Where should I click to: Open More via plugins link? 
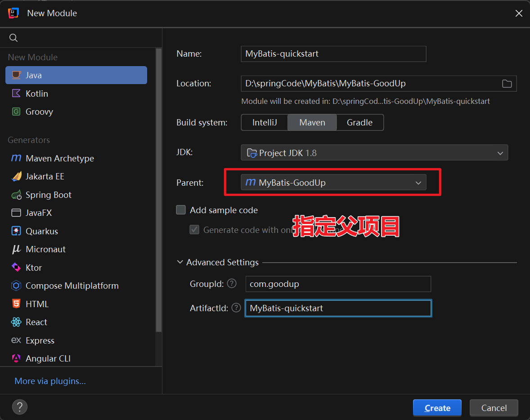point(50,381)
